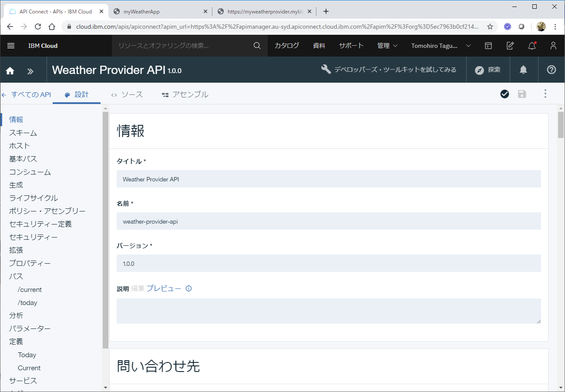Open a new browser tab
This screenshot has width=565, height=392.
[326, 11]
